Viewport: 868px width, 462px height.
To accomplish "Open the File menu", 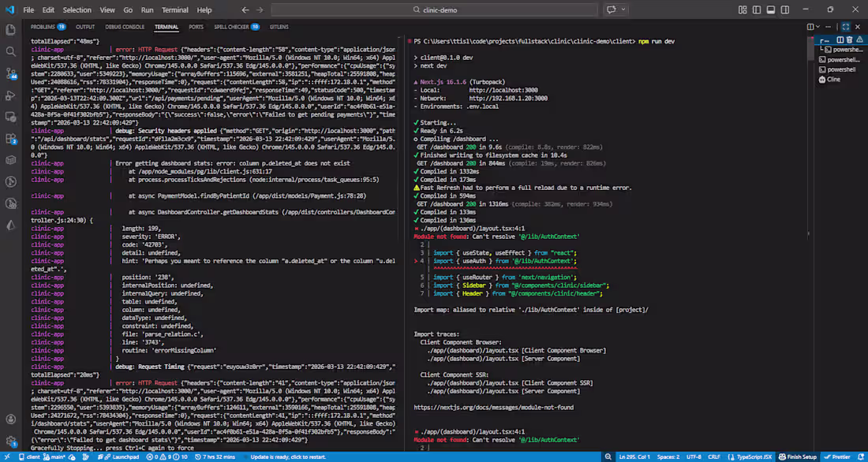I will coord(28,10).
